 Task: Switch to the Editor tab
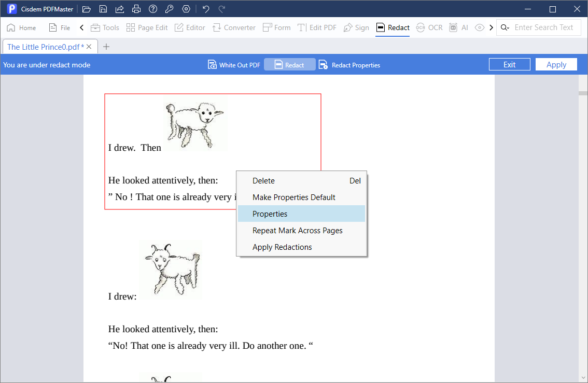click(190, 28)
